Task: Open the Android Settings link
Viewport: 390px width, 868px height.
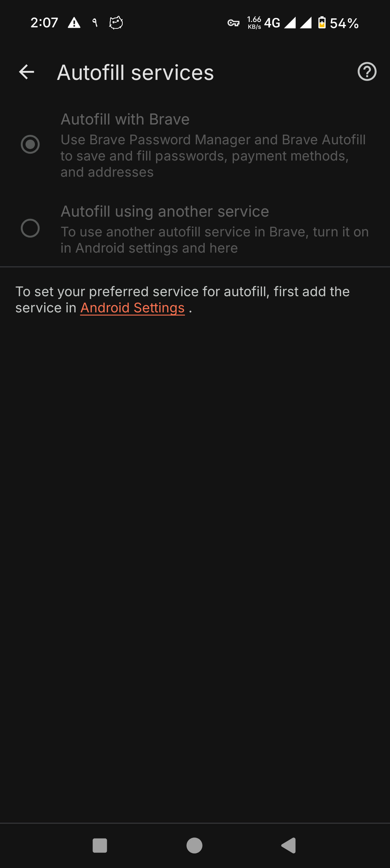Action: [x=132, y=308]
